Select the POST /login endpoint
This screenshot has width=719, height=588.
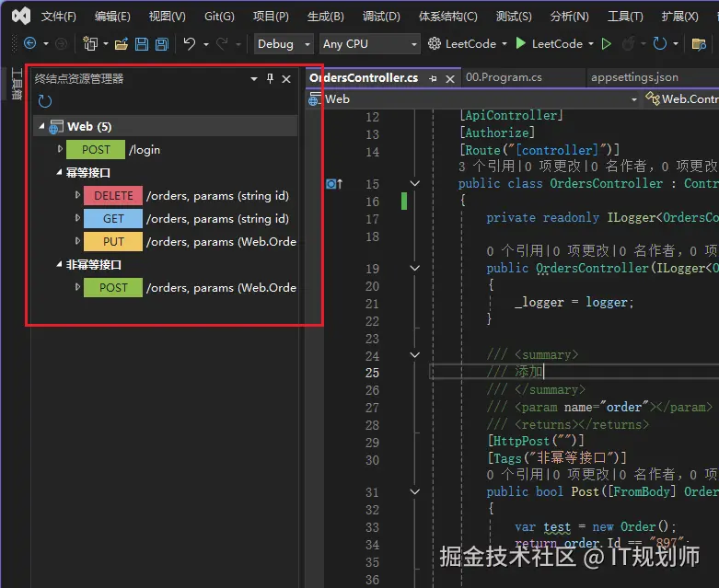tap(96, 149)
